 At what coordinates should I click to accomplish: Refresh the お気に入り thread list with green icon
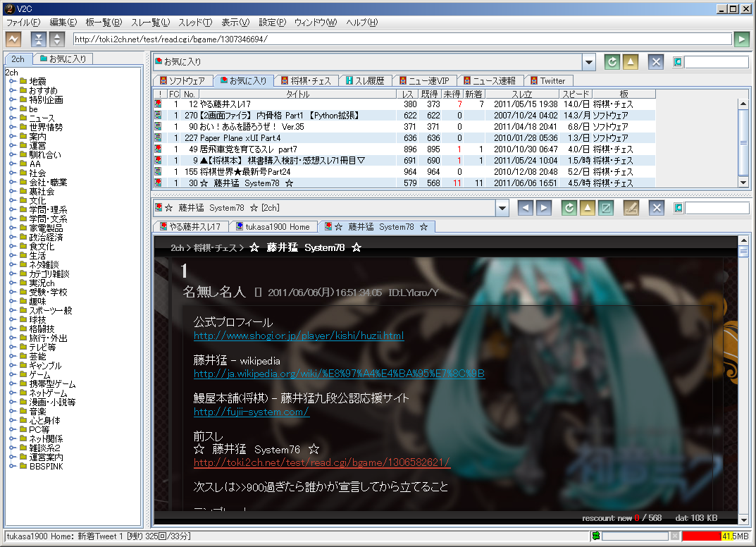pyautogui.click(x=612, y=62)
